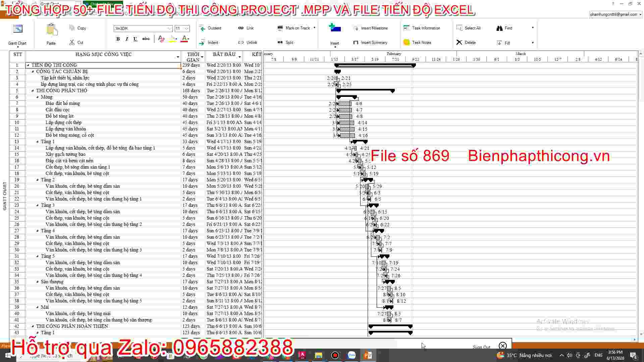Collapse the TIẾN ĐỘ THI CÔNG summary task
Image resolution: width=644 pixels, height=362 pixels.
coord(28,65)
